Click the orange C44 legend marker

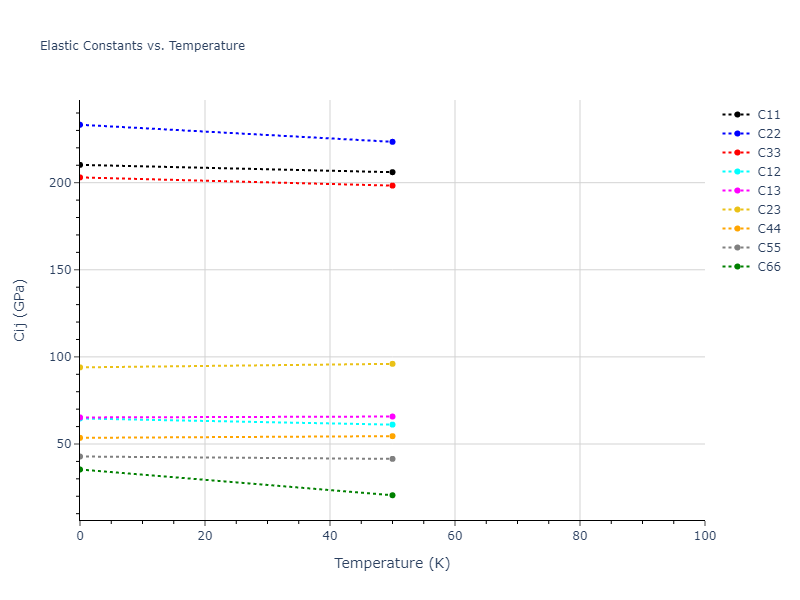coord(738,229)
